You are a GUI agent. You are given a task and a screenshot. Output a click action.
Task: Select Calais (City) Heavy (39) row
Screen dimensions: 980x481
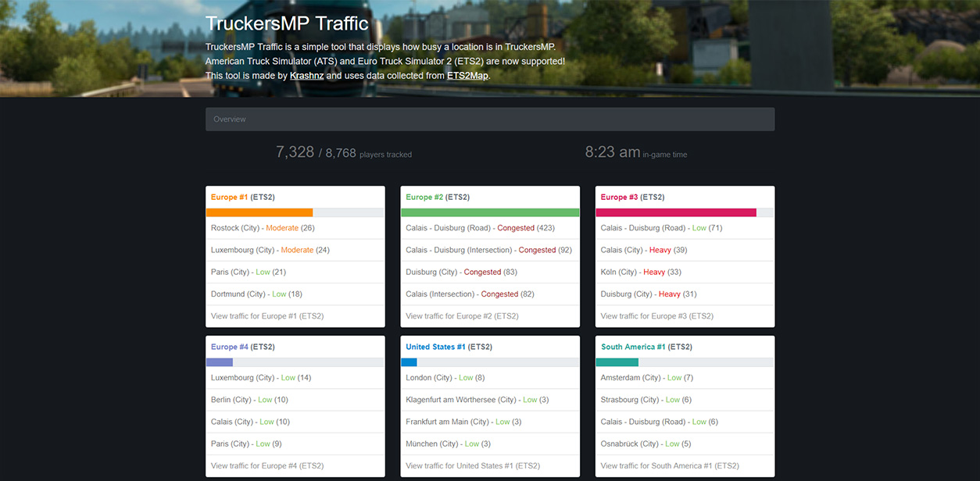click(x=685, y=250)
